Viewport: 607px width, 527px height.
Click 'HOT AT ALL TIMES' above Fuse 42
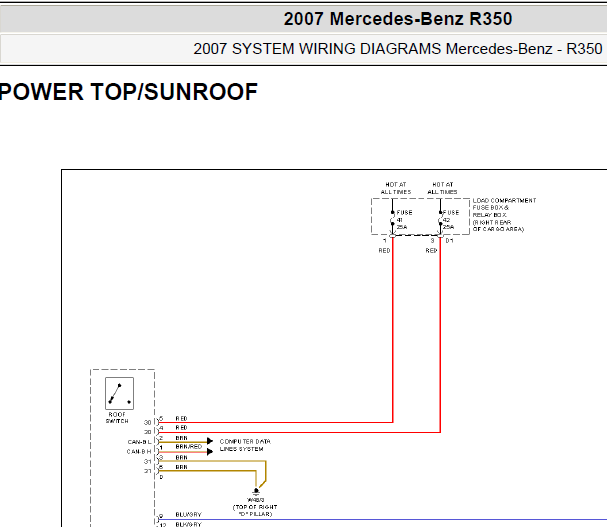(442, 188)
